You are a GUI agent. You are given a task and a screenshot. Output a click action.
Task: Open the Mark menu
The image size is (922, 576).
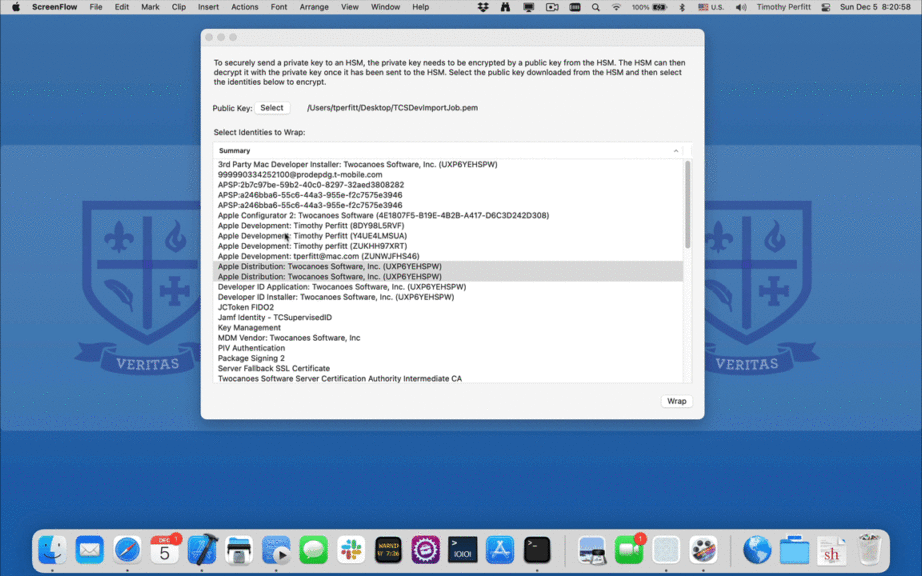(x=150, y=7)
